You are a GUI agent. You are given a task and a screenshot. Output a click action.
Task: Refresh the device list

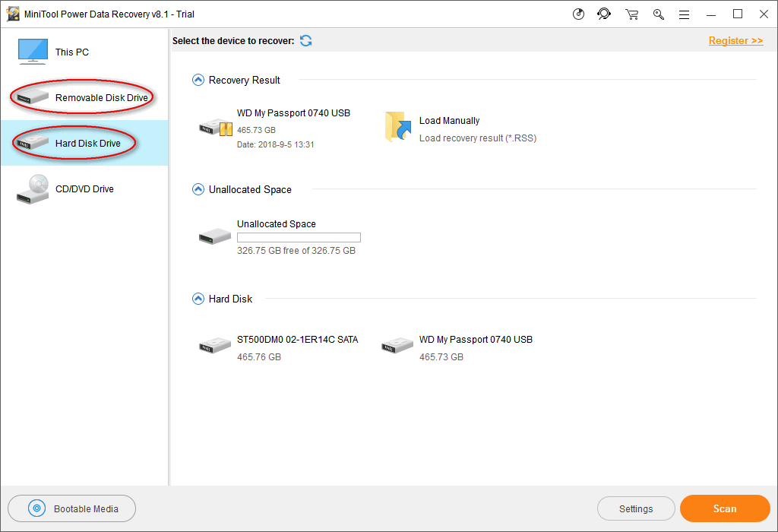click(x=305, y=40)
